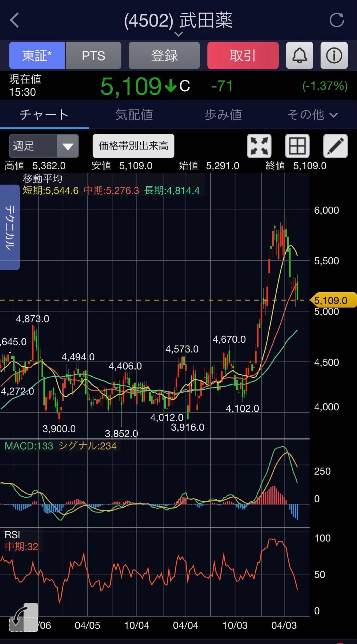
Task: Open the stock information icon
Action: click(334, 56)
